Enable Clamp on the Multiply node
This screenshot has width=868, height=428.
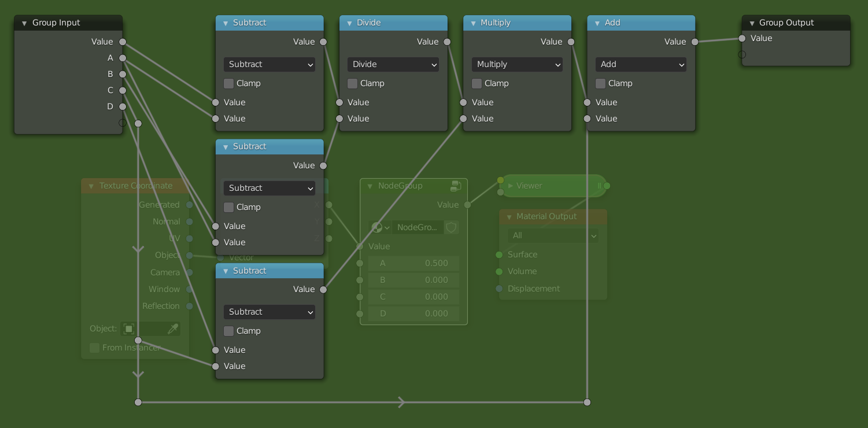tap(477, 83)
